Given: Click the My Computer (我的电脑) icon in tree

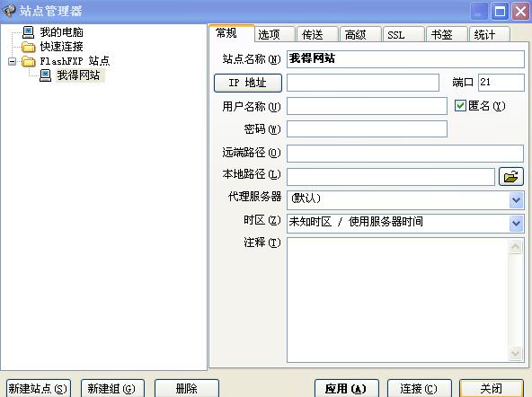Looking at the screenshot, I should [x=29, y=32].
